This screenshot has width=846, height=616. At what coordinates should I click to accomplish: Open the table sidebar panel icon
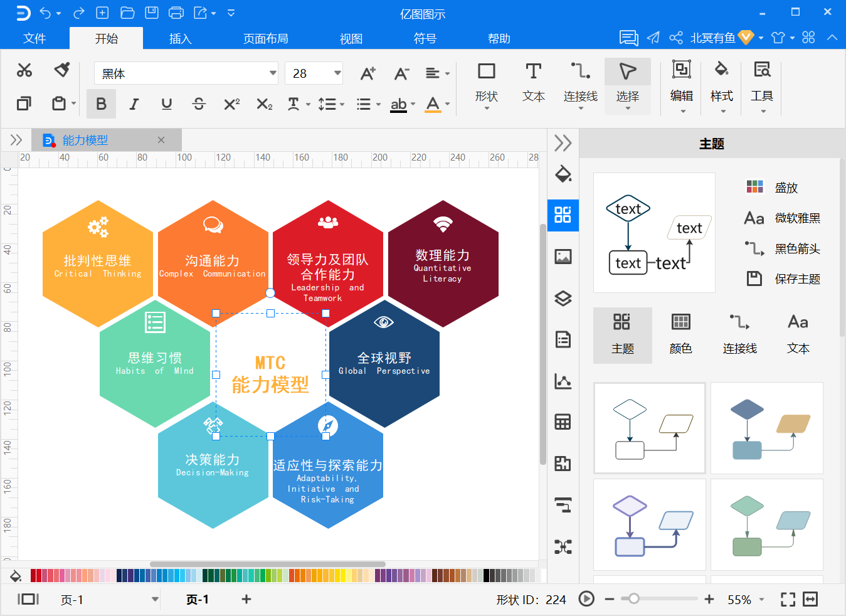[563, 422]
